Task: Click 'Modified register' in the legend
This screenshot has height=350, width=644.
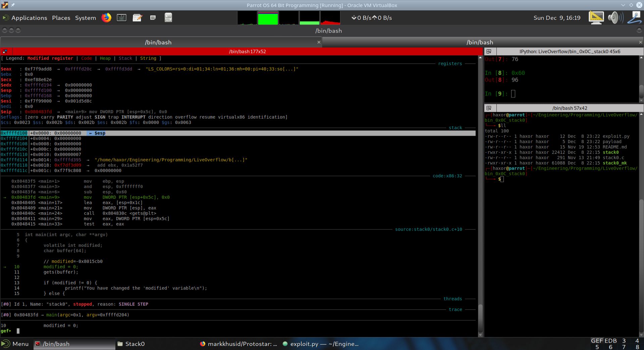Action: (50, 58)
